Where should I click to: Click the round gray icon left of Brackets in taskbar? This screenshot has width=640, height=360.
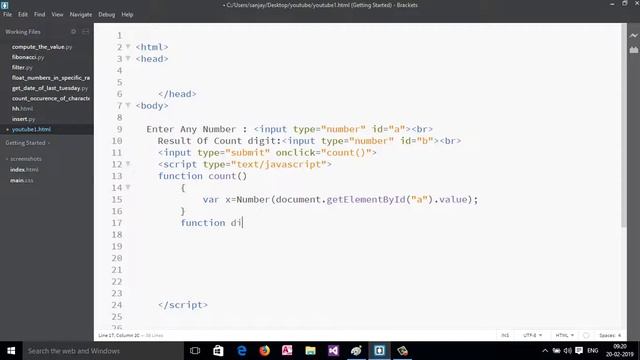pos(356,351)
